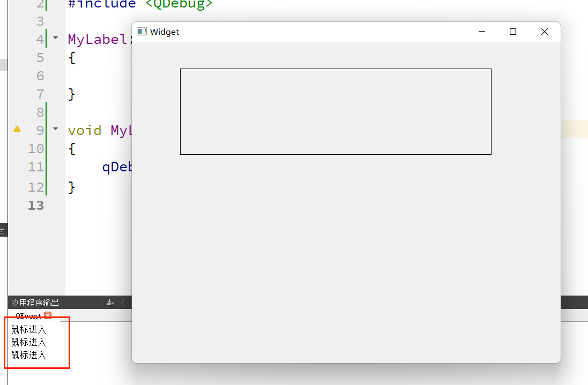Collapse the code block at line 4
The image size is (588, 385).
pyautogui.click(x=56, y=38)
